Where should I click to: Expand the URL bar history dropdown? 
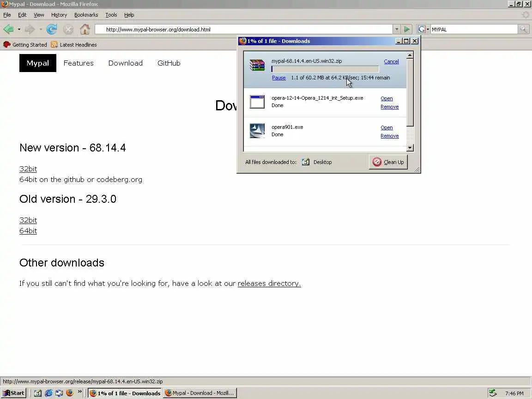pos(397,30)
